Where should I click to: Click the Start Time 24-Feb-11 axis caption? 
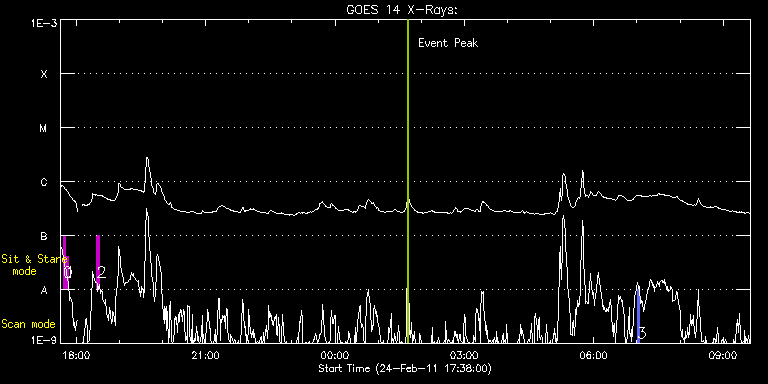point(405,368)
